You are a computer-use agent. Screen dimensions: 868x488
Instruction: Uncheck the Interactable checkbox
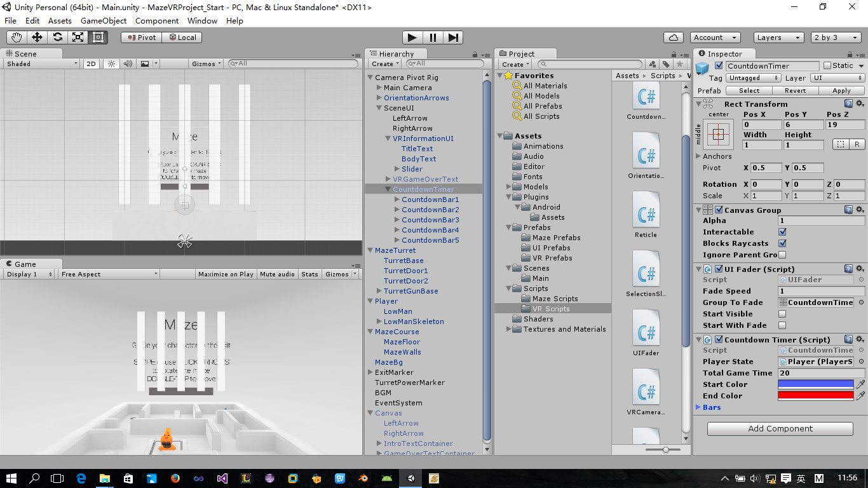782,232
